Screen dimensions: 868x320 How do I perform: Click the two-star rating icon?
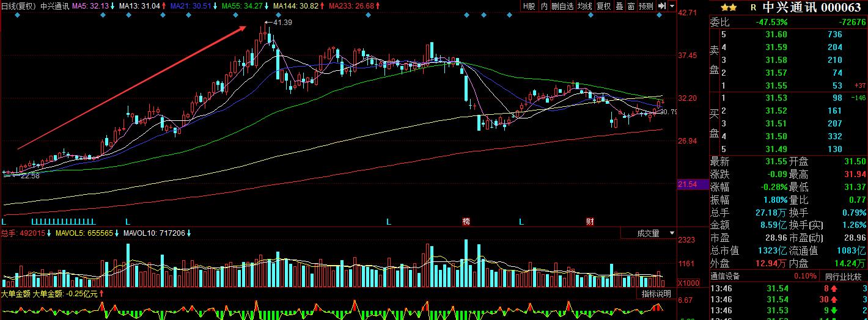(x=729, y=7)
